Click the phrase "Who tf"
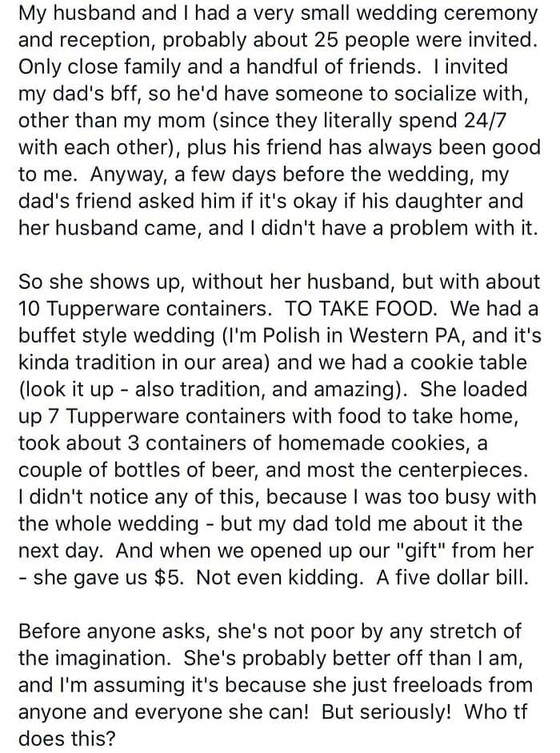 pos(495,712)
